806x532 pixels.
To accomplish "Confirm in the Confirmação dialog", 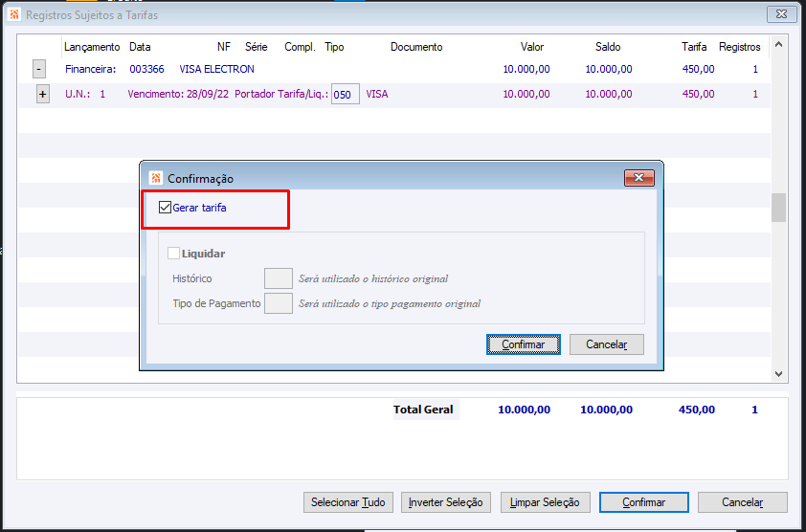I will click(524, 344).
